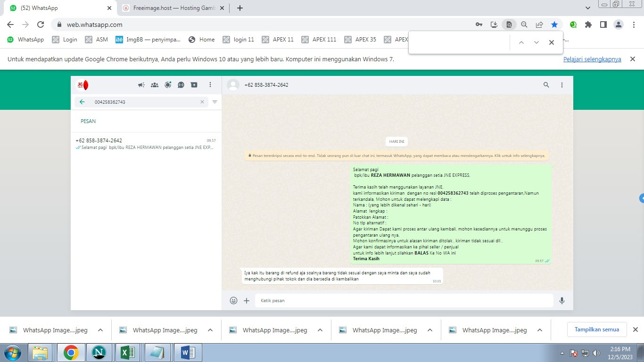Image resolution: width=644 pixels, height=362 pixels.
Task: Open the new channel chat-bubble icon
Action: click(181, 85)
